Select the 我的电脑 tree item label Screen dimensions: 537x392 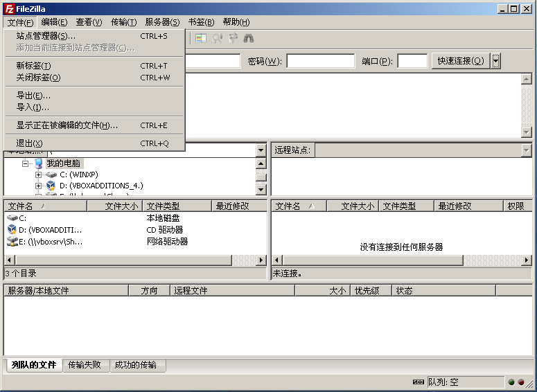pyautogui.click(x=63, y=163)
